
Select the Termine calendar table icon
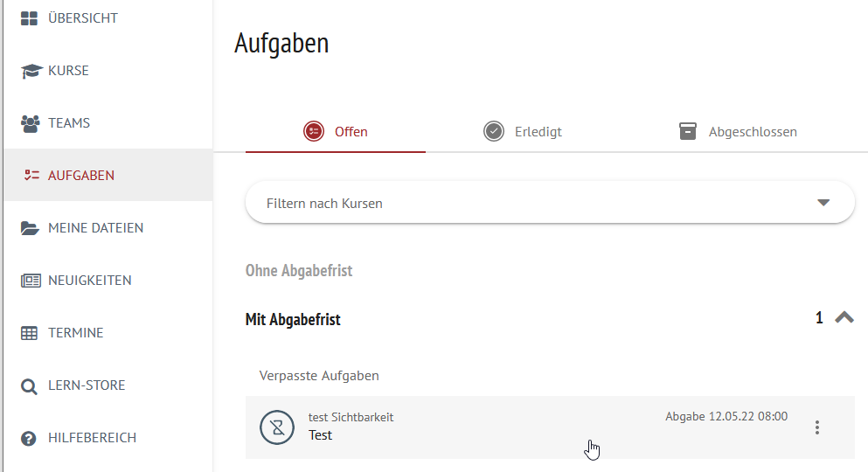tap(30, 333)
